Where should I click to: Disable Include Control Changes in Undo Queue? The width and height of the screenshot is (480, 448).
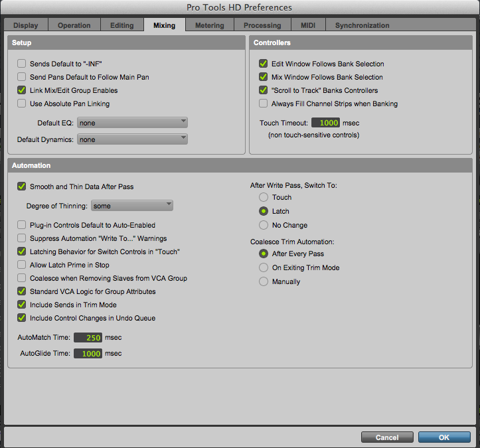coord(22,318)
